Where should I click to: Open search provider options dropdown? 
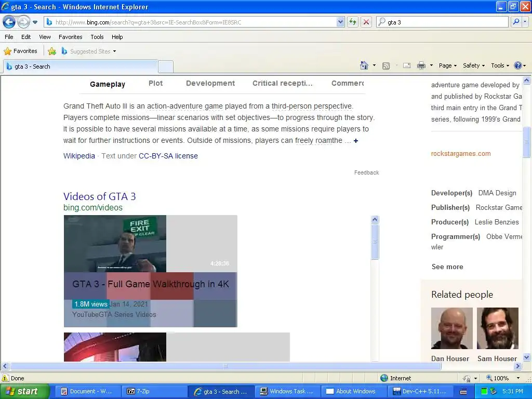[x=525, y=22]
